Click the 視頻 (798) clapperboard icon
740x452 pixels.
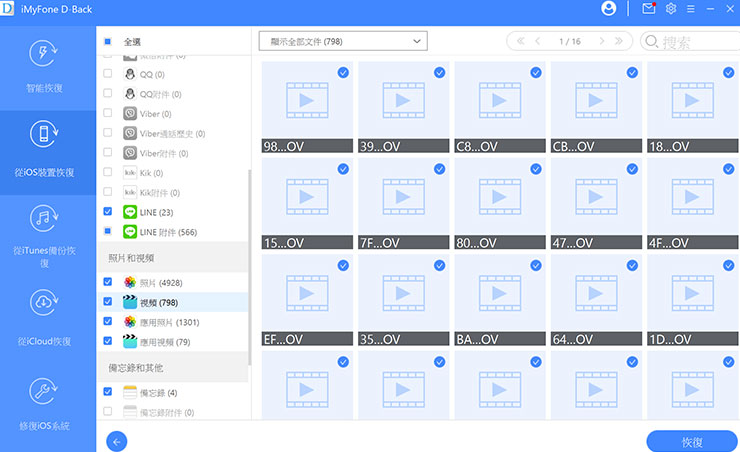tap(130, 302)
